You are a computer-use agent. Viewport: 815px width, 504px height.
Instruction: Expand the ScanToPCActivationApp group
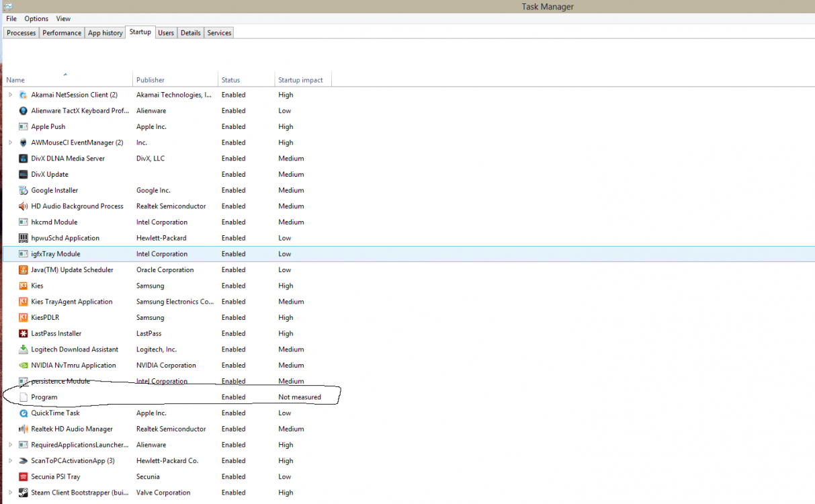coord(10,461)
